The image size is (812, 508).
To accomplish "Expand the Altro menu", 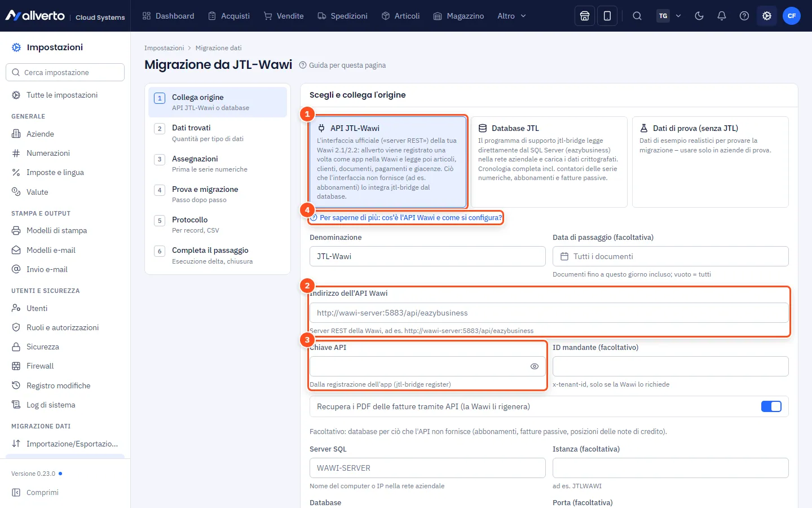I will coord(511,16).
